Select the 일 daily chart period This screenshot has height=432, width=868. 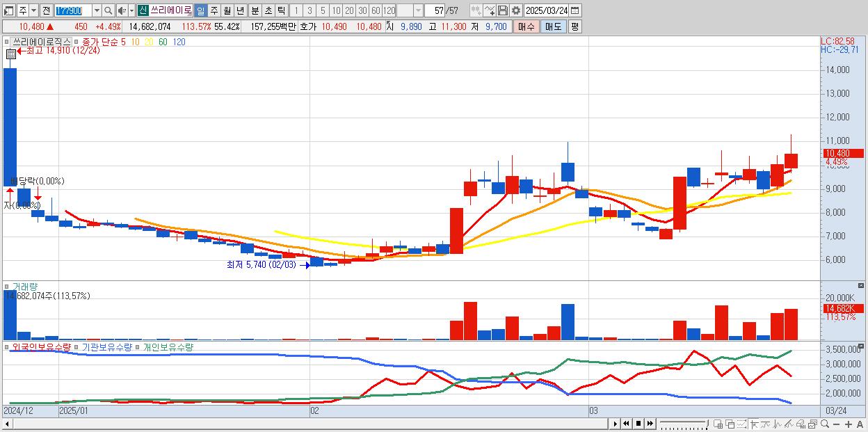click(x=200, y=10)
